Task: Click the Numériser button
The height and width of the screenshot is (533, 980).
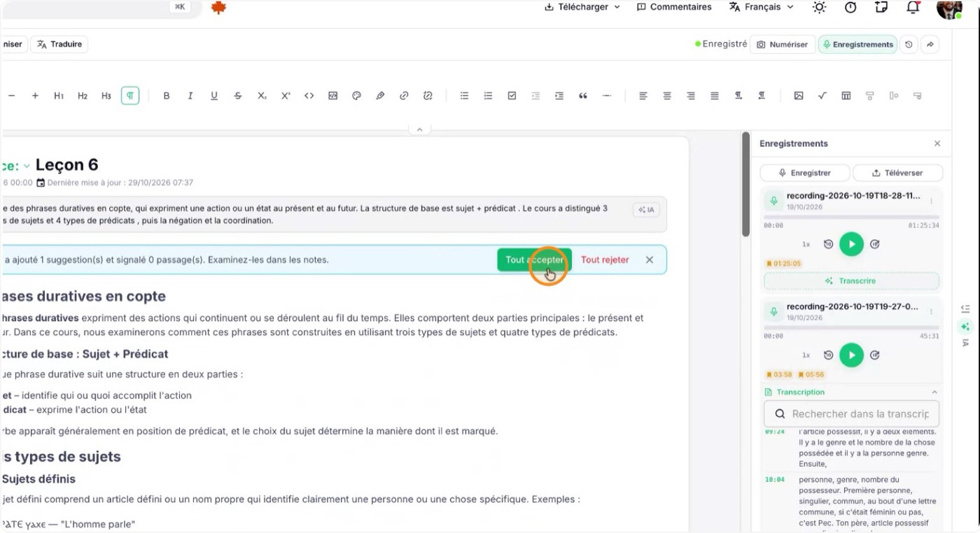Action: pyautogui.click(x=783, y=44)
